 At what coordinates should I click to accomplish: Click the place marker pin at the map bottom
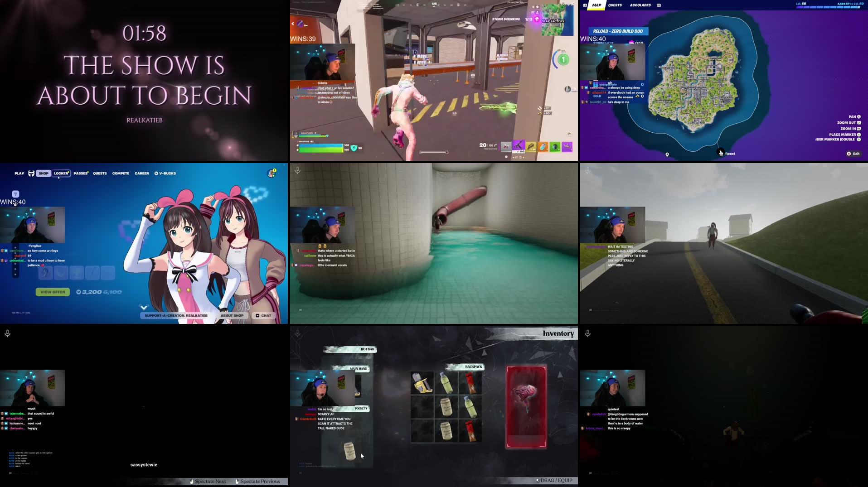[x=667, y=154]
